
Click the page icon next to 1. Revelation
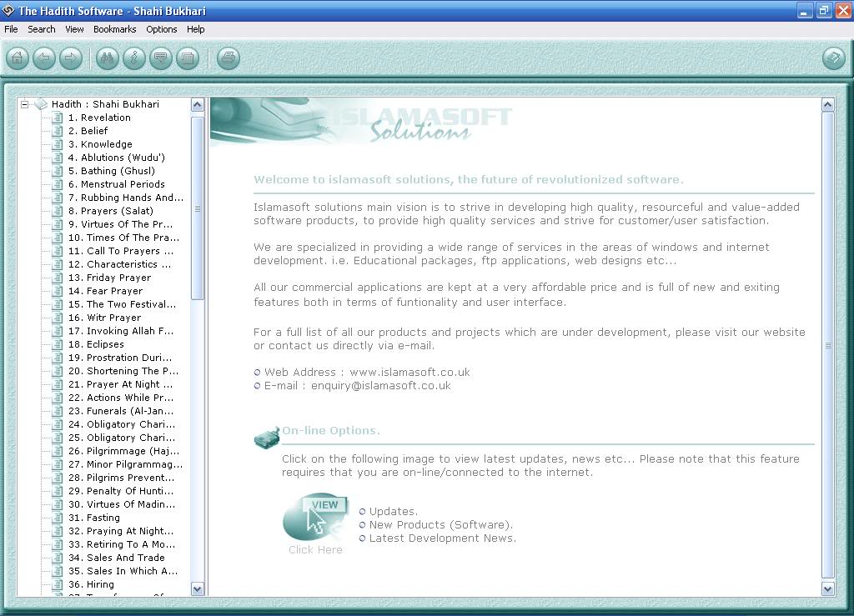point(58,118)
